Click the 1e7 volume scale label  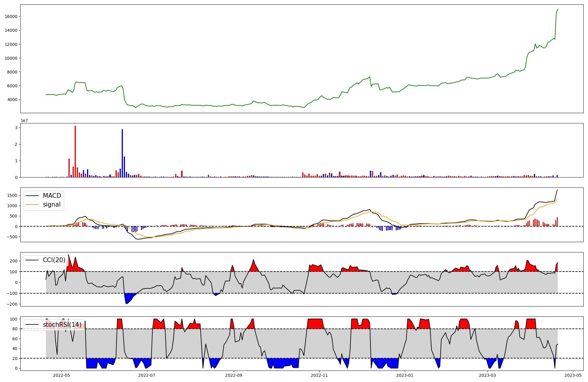point(24,120)
